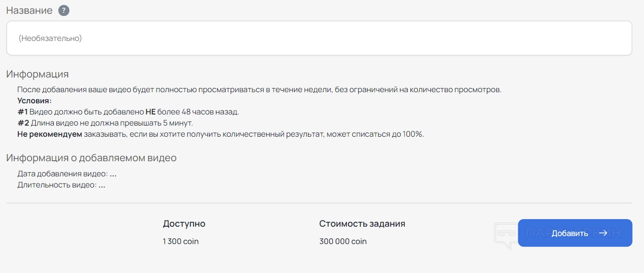Click the bold Условия: text
Image resolution: width=644 pixels, height=273 pixels.
[34, 101]
